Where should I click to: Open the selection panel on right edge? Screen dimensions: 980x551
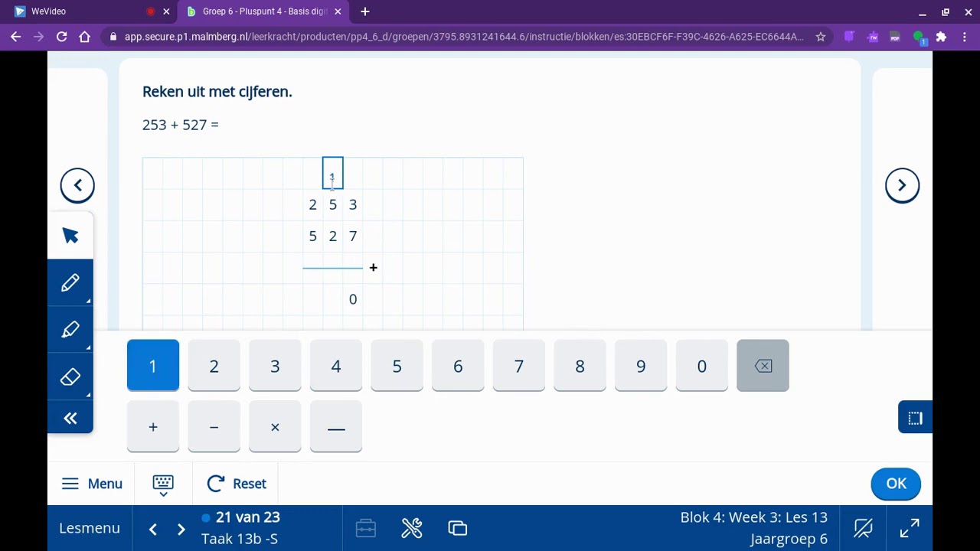coord(915,418)
